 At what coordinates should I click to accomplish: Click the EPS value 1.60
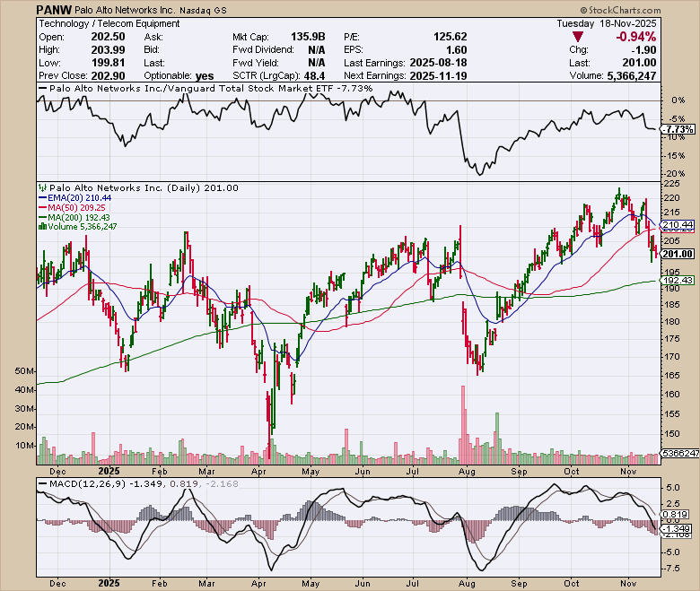457,50
